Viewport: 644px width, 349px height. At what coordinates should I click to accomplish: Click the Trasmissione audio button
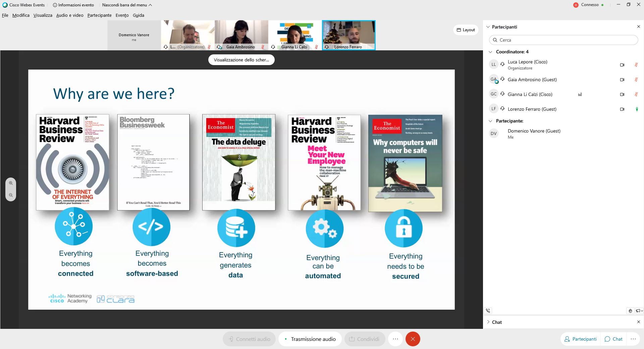(310, 339)
